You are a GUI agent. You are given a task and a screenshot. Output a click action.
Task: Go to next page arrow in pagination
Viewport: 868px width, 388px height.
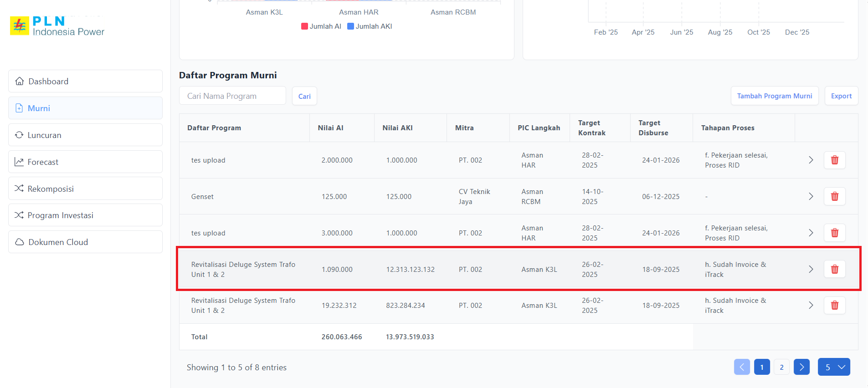pyautogui.click(x=801, y=367)
